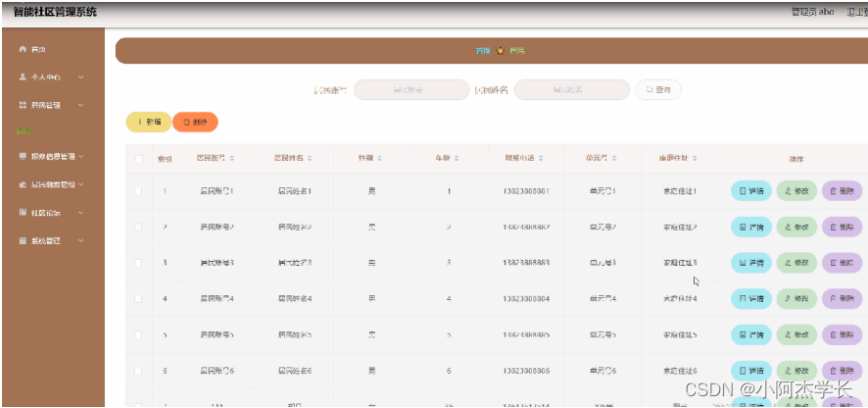
Task: Sort the table by 居民账号 column arrows
Action: click(232, 159)
